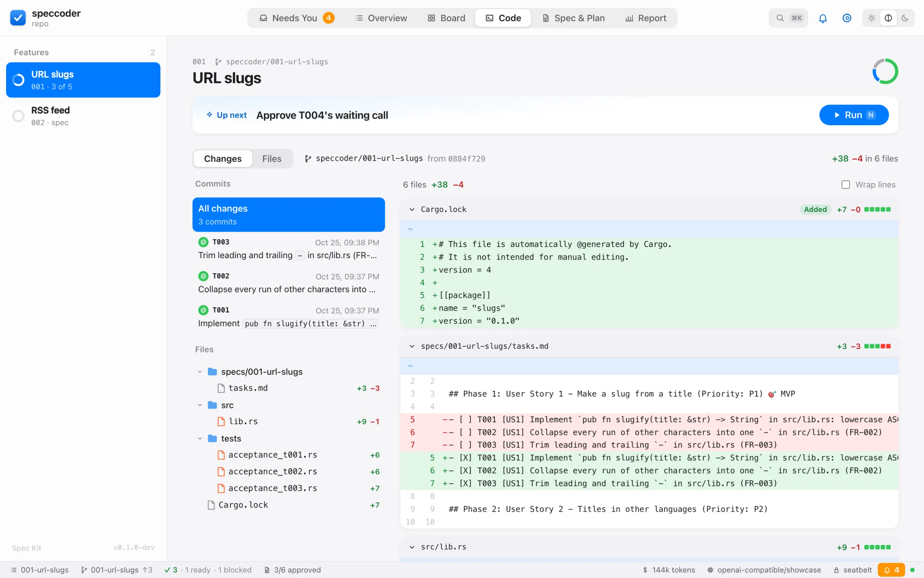Click the openai-compatible/showcase provider icon
The width and height of the screenshot is (924, 578).
tap(710, 570)
